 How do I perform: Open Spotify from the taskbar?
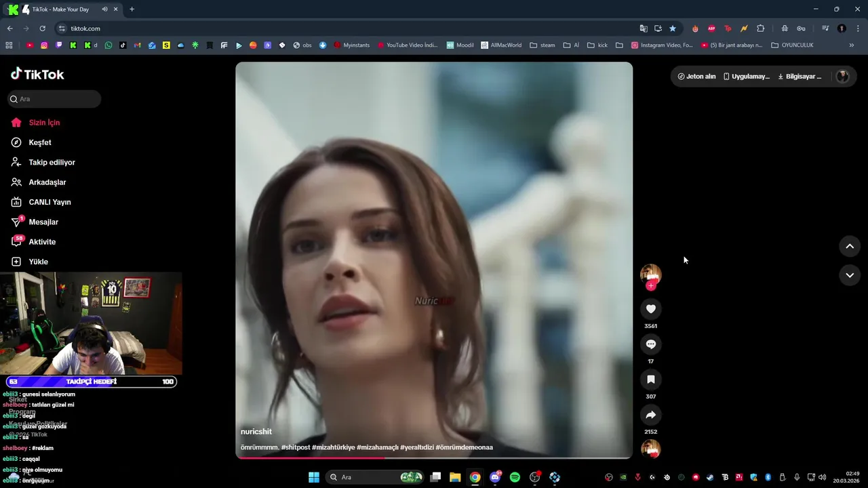pos(515,477)
